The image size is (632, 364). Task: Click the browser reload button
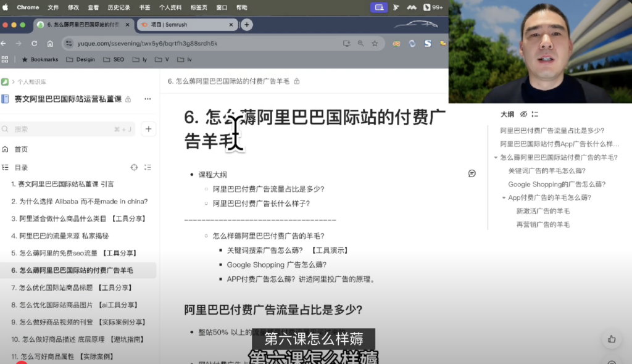(34, 44)
